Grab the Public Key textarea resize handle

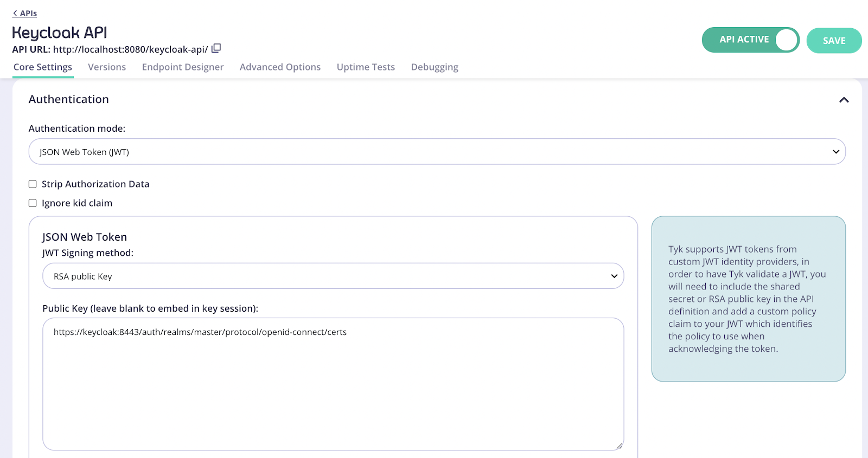tap(619, 446)
